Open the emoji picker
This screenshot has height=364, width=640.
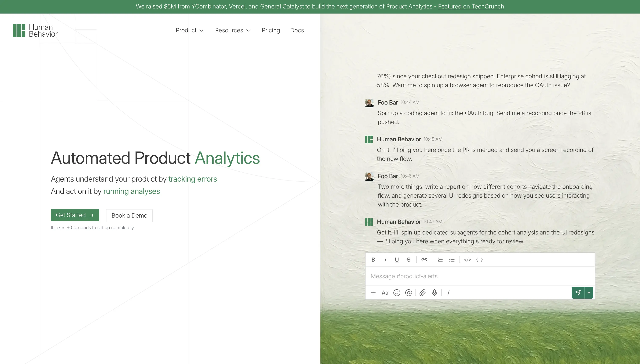(x=397, y=292)
